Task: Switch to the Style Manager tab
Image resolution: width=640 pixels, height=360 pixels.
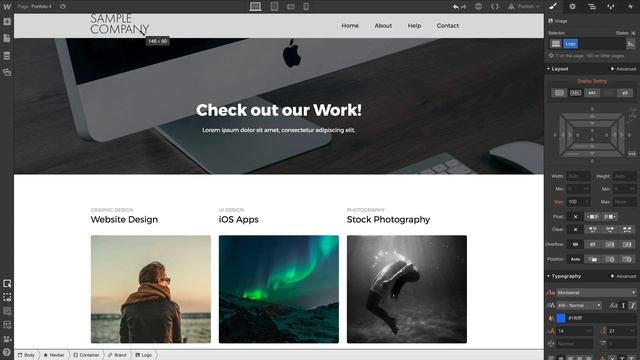Action: pos(611,7)
